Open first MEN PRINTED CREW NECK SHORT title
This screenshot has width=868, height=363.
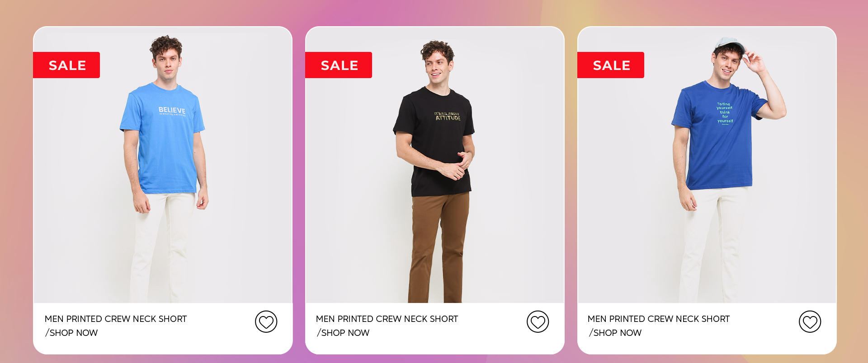(x=116, y=319)
